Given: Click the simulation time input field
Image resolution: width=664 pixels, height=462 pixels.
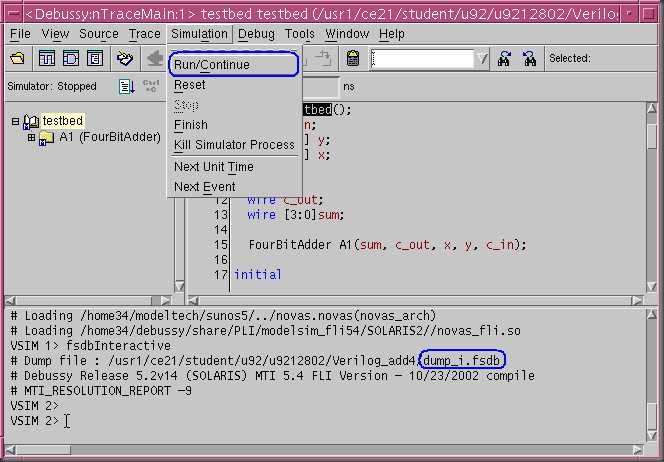Looking at the screenshot, I should (x=320, y=86).
